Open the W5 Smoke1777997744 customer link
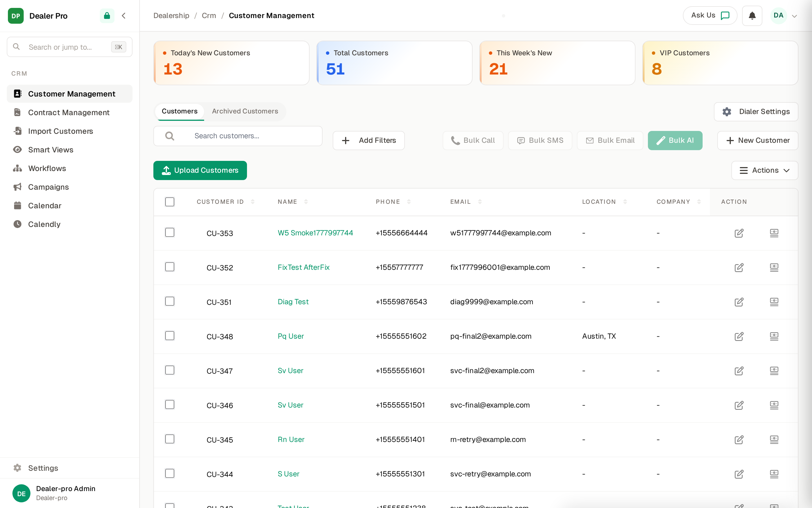The width and height of the screenshot is (812, 508). pyautogui.click(x=315, y=233)
